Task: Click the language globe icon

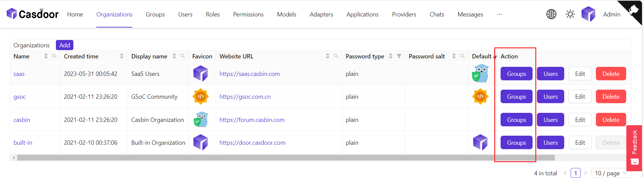Action: pos(551,14)
